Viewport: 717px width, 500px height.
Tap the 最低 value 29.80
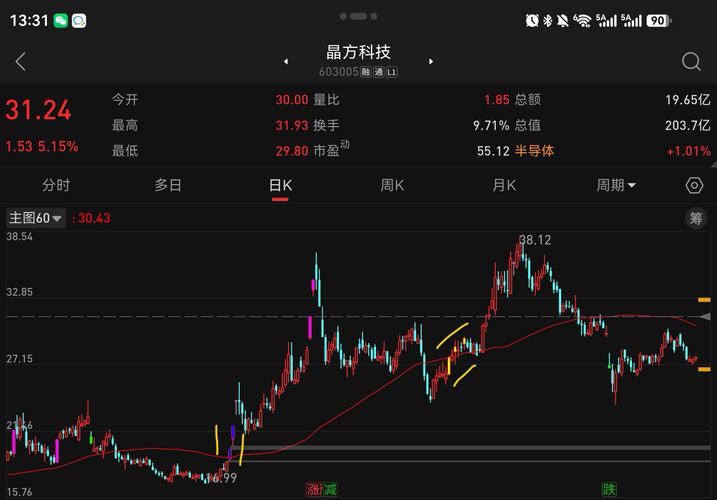pos(292,151)
